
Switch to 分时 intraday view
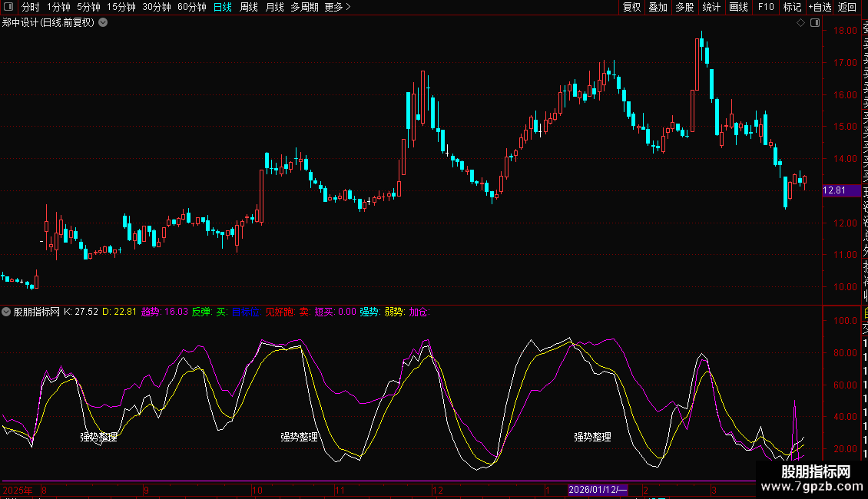pos(30,7)
